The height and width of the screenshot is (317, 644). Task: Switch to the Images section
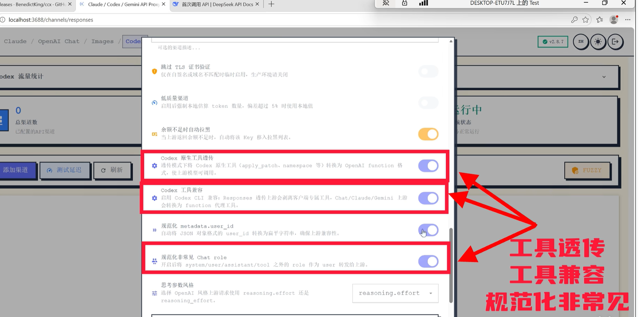(102, 41)
